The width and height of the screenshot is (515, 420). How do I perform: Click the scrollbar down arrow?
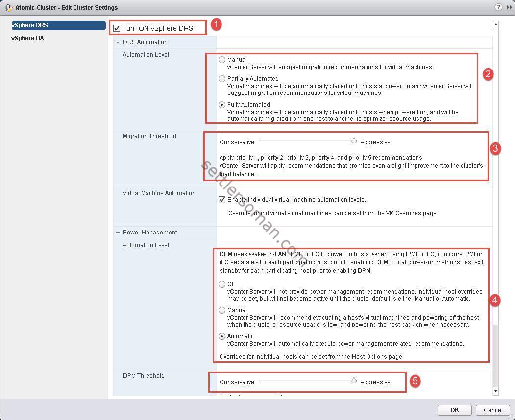tap(496, 391)
